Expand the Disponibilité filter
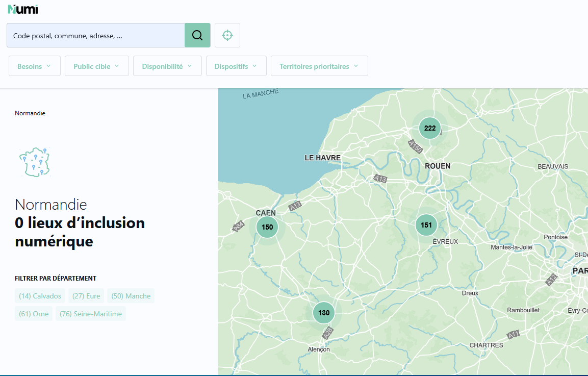 tap(167, 66)
